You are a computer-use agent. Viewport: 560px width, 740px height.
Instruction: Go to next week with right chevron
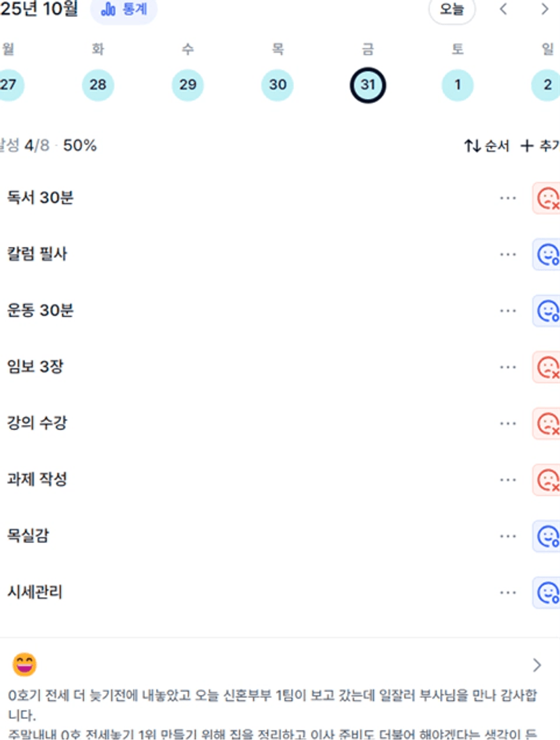pos(544,9)
